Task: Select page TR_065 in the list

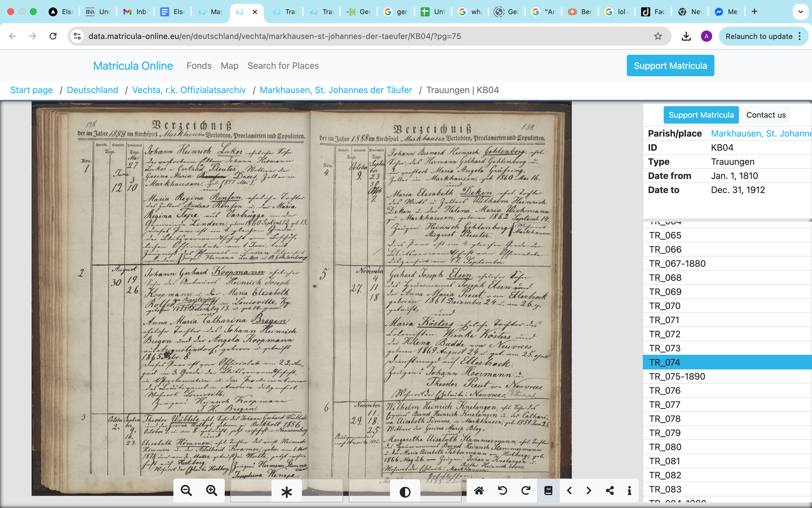Action: point(727,235)
